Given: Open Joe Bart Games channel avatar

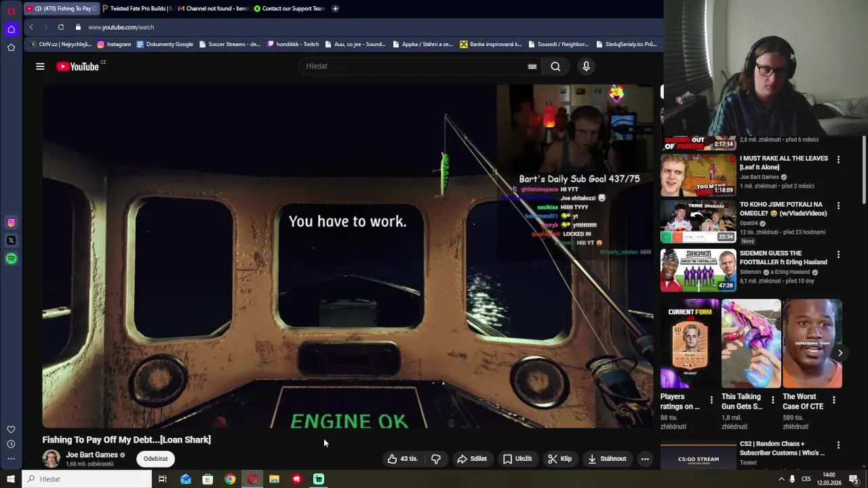Looking at the screenshot, I should tap(52, 459).
